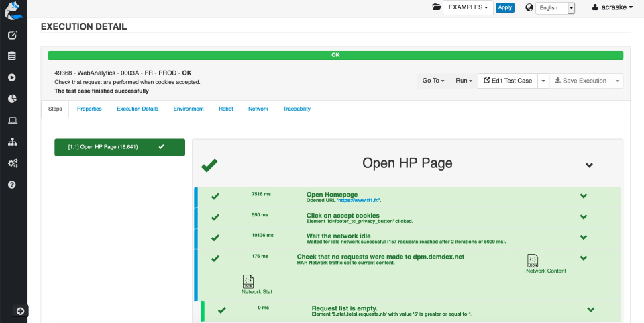Open the EXAMPLES system dropdown
Screen dimensions: 644x323
(x=468, y=7)
